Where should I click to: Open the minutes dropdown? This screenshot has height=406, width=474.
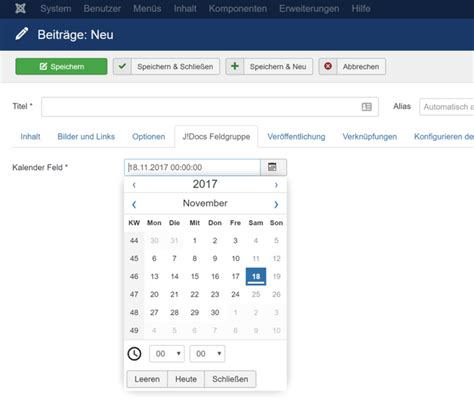tap(207, 354)
